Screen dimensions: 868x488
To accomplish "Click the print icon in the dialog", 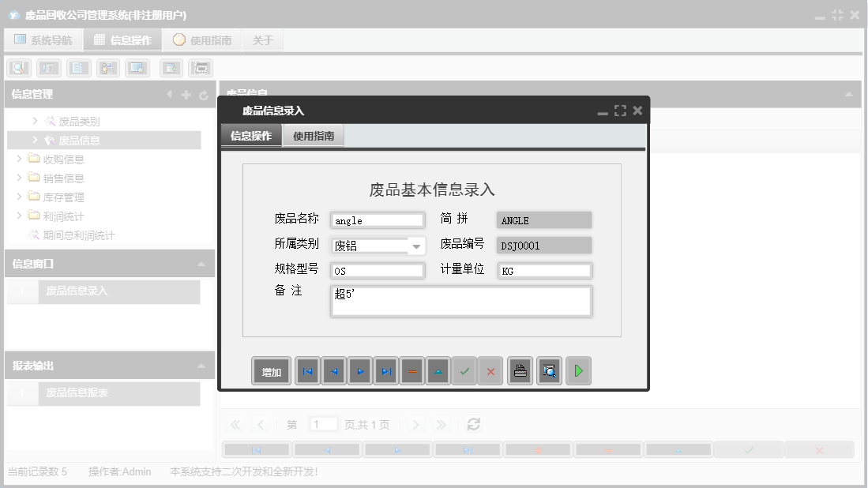I will pos(520,370).
